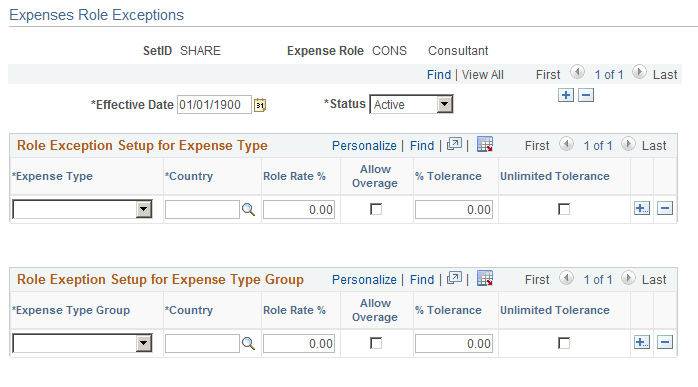This screenshot has height=387, width=698.
Task: Open the Expense Type Group dropdown
Action: 82,343
